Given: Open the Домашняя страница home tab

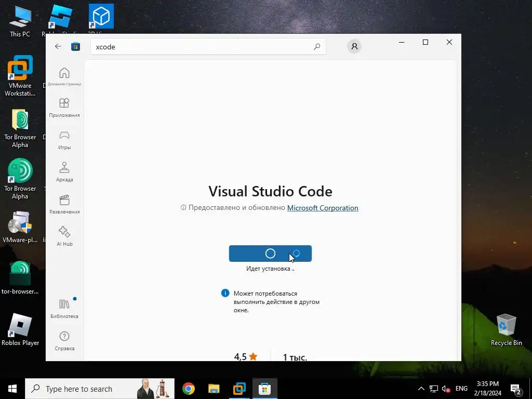Looking at the screenshot, I should [64, 77].
